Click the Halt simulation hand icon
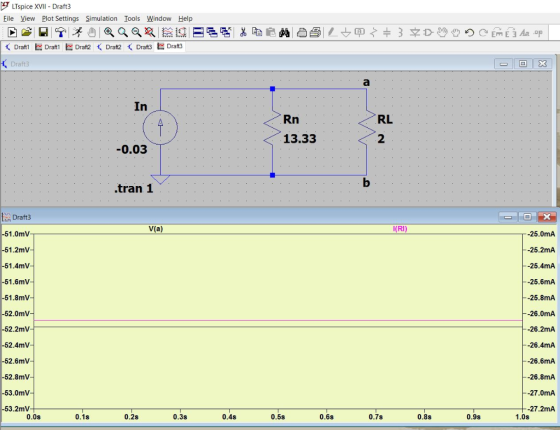This screenshot has width=560, height=430. tap(92, 32)
